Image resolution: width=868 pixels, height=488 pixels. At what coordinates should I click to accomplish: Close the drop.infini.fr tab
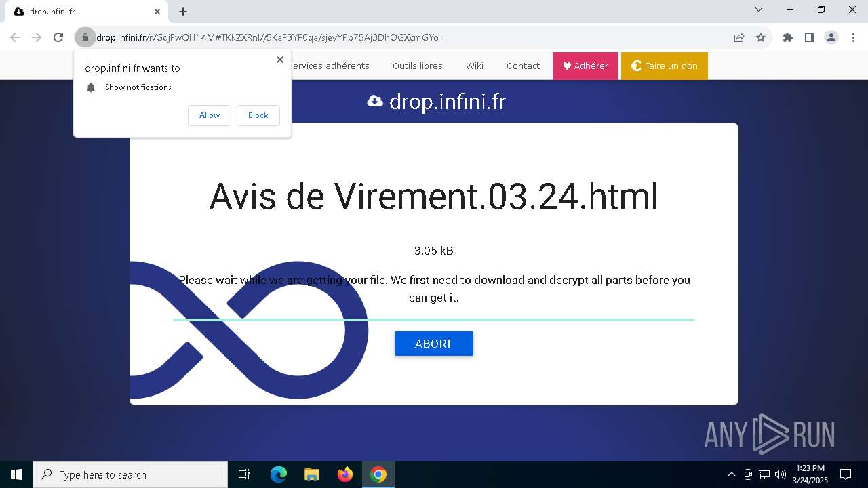pyautogui.click(x=157, y=12)
